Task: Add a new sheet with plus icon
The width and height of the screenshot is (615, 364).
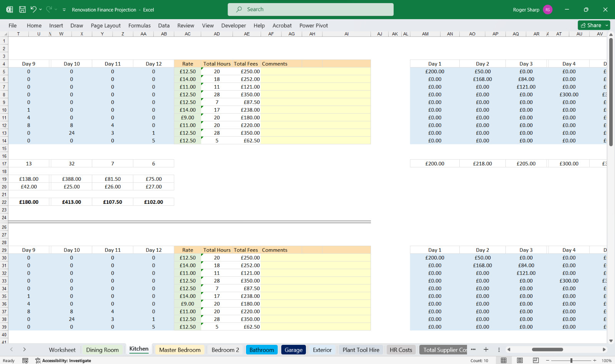Action: tap(486, 349)
